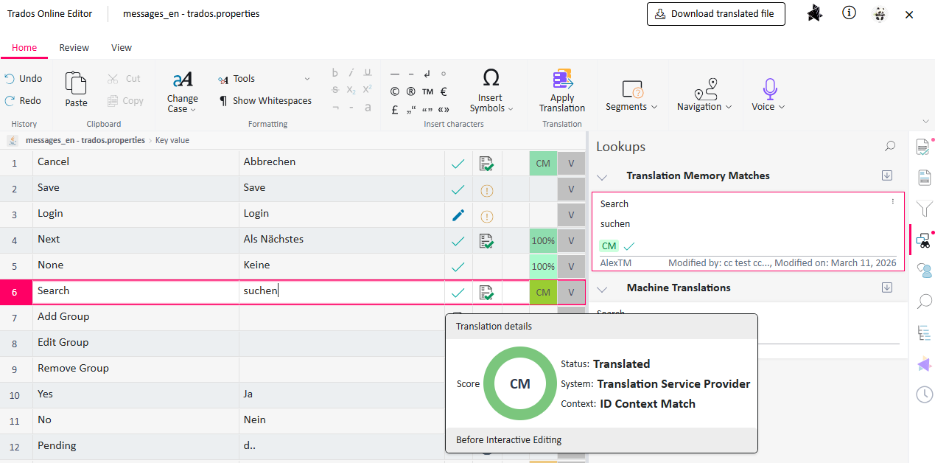
Task: Click the Key value breadcrumb
Action: pos(173,140)
